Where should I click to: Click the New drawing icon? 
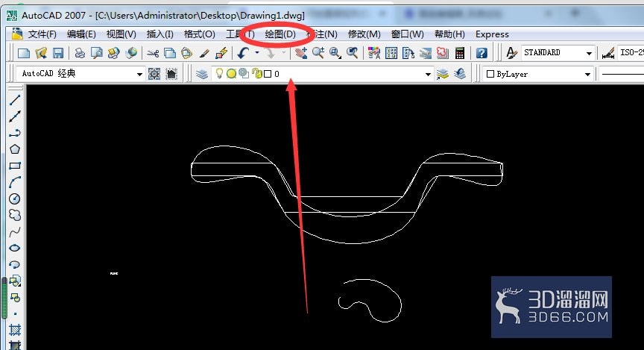(24, 53)
